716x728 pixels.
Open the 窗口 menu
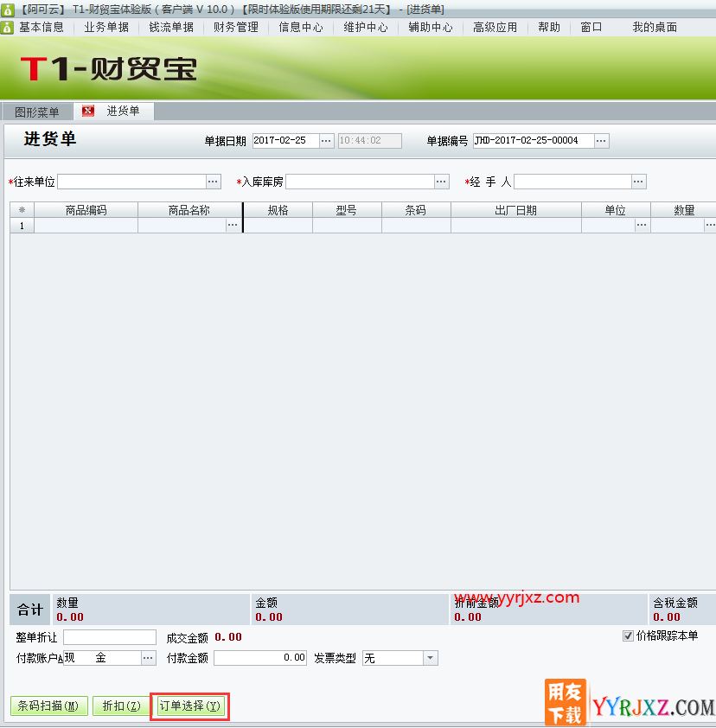pyautogui.click(x=591, y=28)
